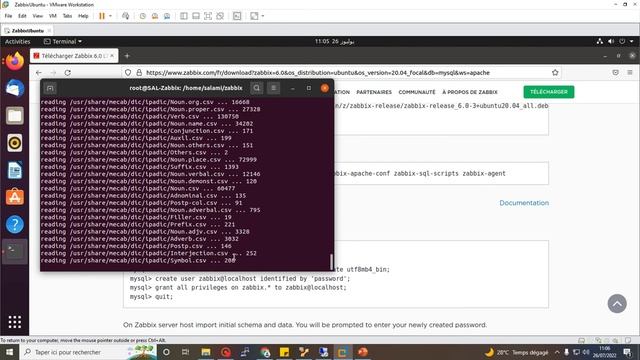Screen dimensions: 640x360
Task: Open Rhythmbox from the dock
Action: tap(15, 143)
